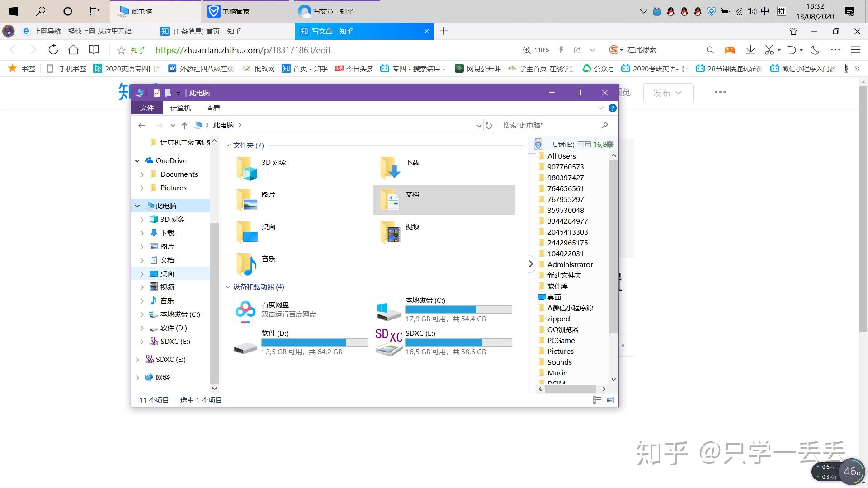The image size is (868, 488).
Task: Collapse the 设备和驱动器 (4) group
Action: point(228,287)
